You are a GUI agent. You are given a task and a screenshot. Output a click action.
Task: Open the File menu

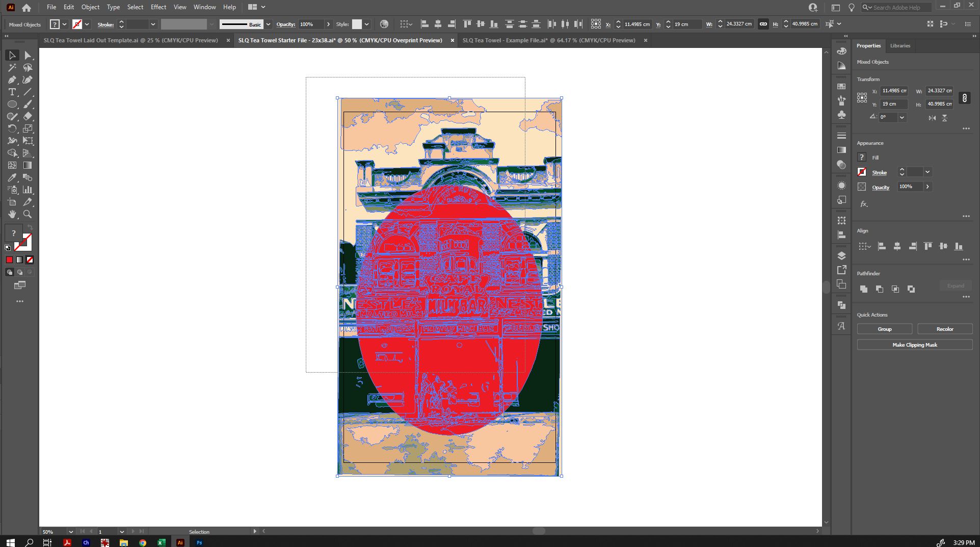point(51,7)
